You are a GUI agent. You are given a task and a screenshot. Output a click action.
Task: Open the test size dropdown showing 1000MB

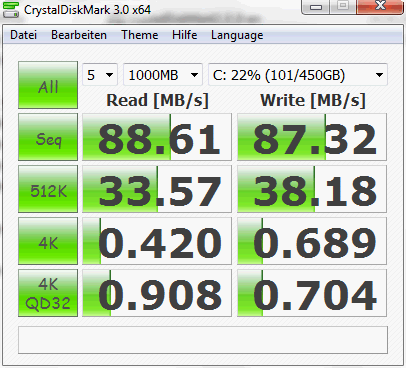[163, 75]
